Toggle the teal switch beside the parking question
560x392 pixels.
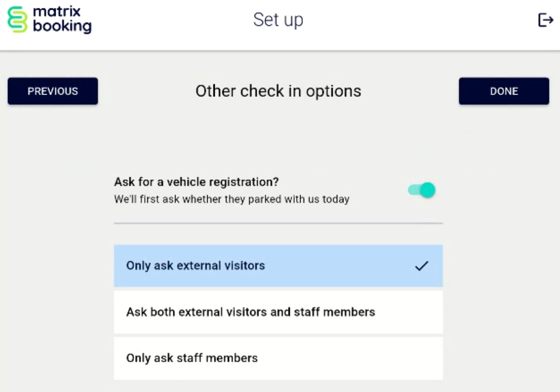(x=421, y=189)
